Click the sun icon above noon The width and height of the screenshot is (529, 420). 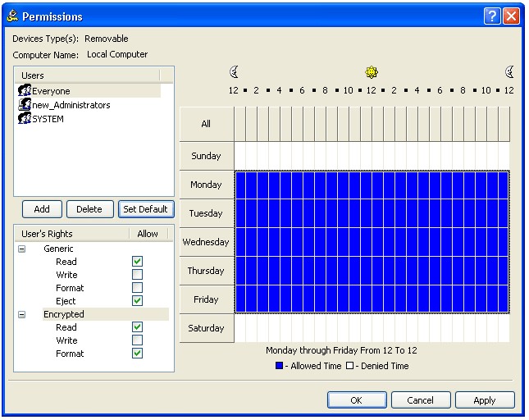(x=372, y=72)
